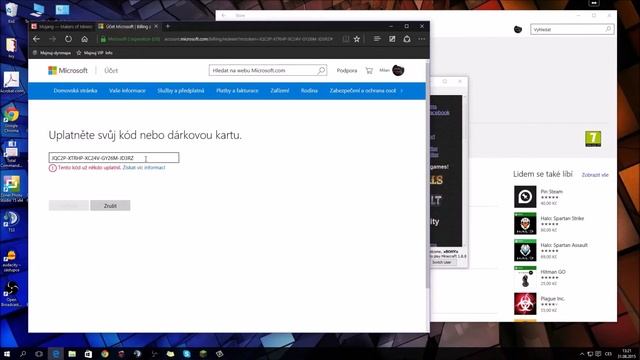Screen dimensions: 640x360
Task: Click the Store search magnifier
Action: pos(608,29)
